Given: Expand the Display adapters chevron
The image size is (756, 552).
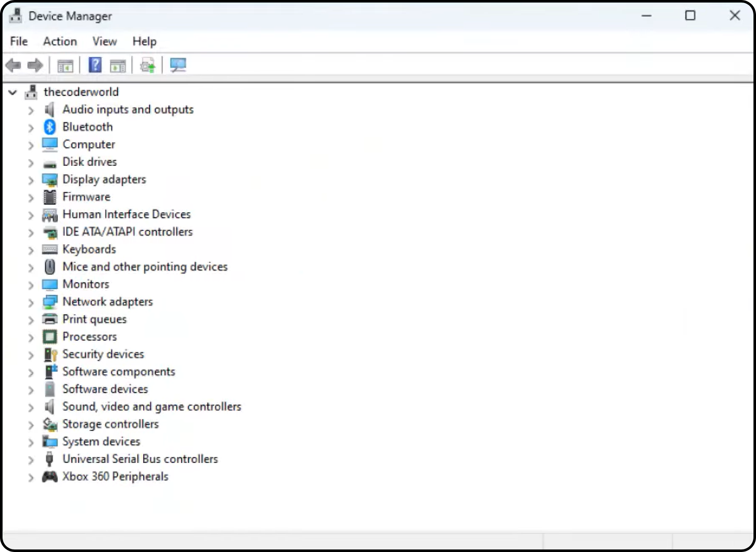Looking at the screenshot, I should tap(31, 180).
